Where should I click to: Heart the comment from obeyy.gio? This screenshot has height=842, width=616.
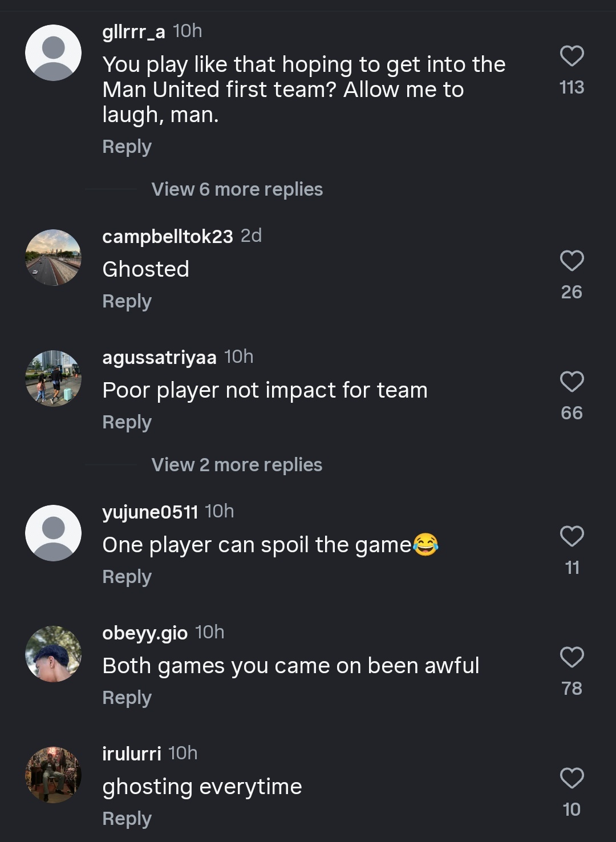pos(572,657)
